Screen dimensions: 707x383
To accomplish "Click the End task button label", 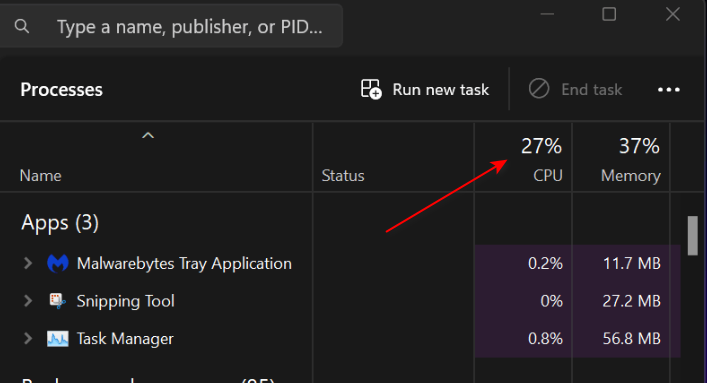I will pos(592,89).
